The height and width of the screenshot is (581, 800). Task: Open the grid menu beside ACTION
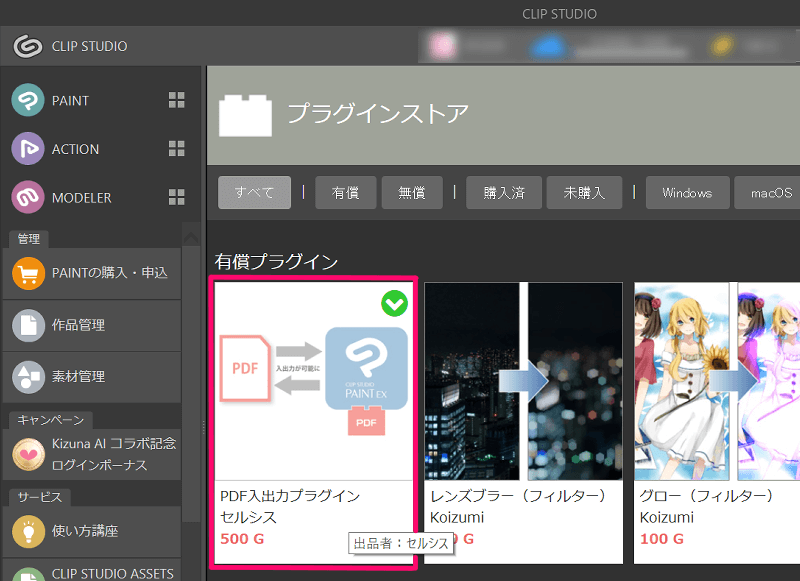(177, 148)
